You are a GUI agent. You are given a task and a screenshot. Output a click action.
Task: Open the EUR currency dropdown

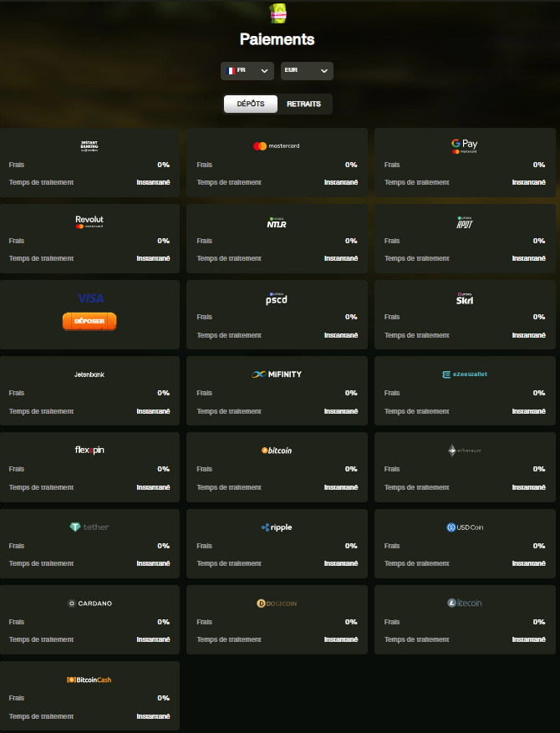click(x=307, y=71)
